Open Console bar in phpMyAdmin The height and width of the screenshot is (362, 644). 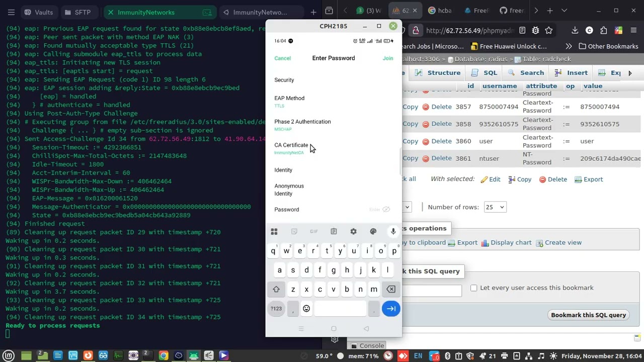[368, 346]
